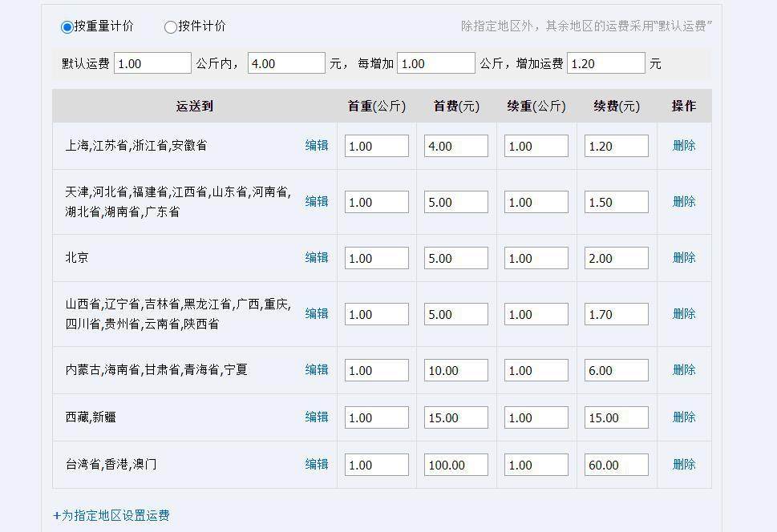Click 首费 field showing 10.00
The height and width of the screenshot is (532, 777).
[x=456, y=370]
